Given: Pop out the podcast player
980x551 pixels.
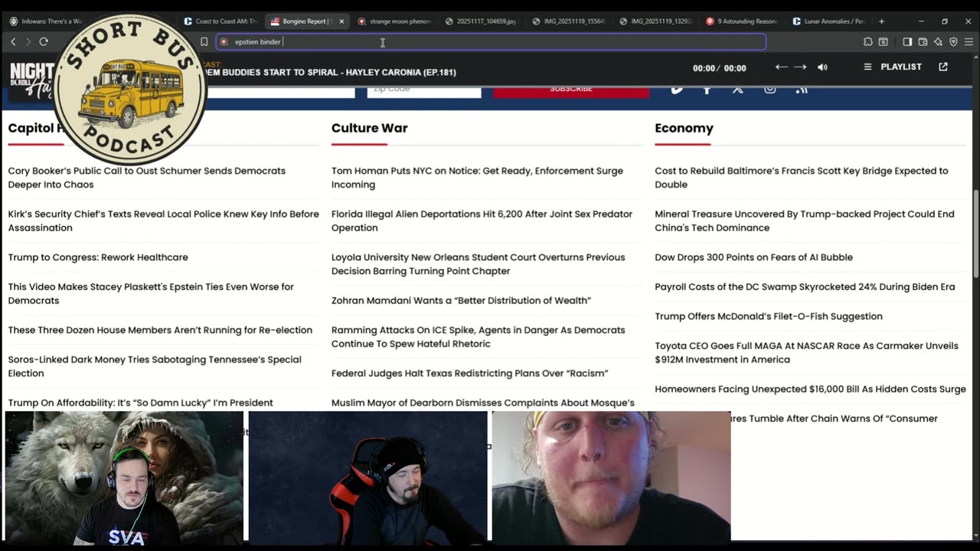Looking at the screenshot, I should [943, 67].
